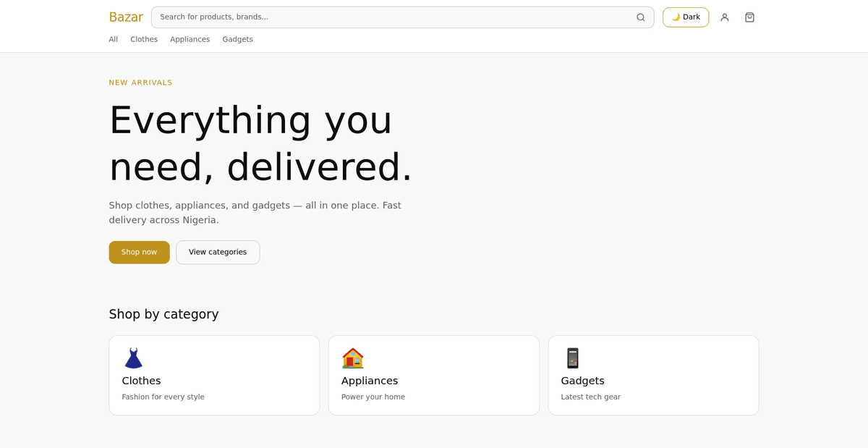Click the search magnifier icon
868x448 pixels.
tap(640, 17)
